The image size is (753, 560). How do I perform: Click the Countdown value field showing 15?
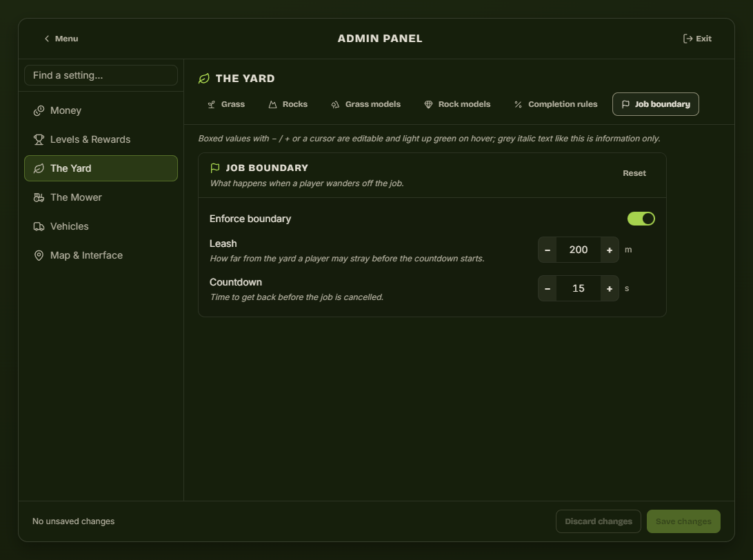(578, 288)
